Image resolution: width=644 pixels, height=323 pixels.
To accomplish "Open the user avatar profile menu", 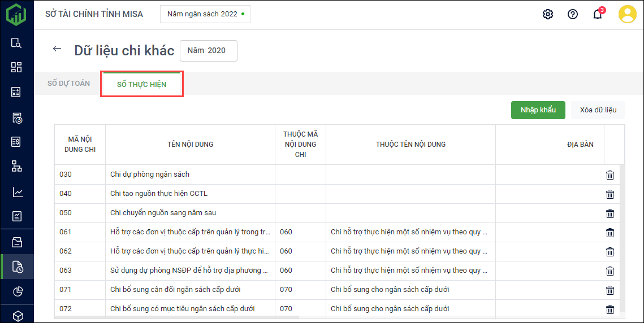I will (x=628, y=14).
